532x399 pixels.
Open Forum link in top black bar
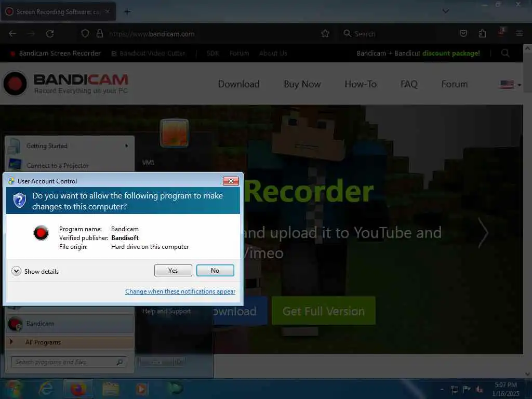[x=239, y=54]
